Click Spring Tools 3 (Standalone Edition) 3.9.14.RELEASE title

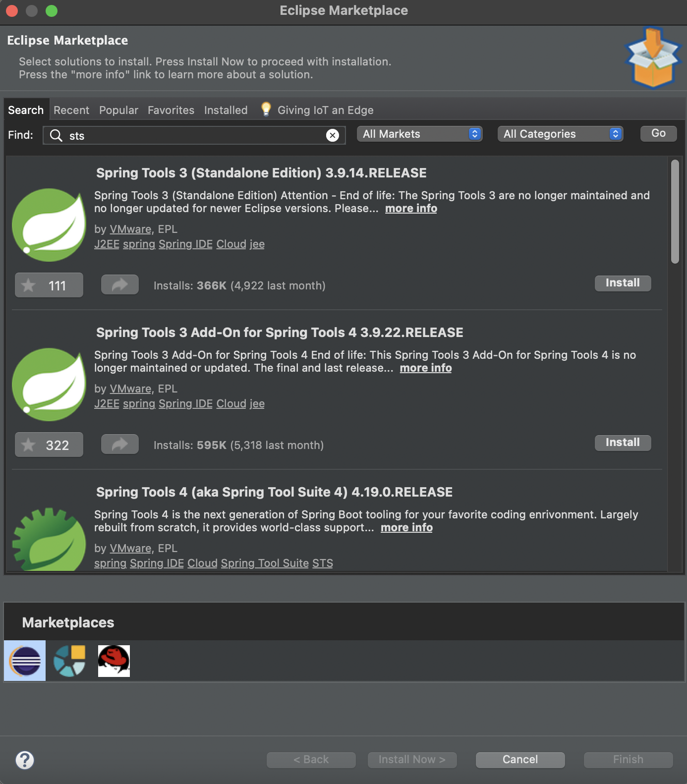261,173
